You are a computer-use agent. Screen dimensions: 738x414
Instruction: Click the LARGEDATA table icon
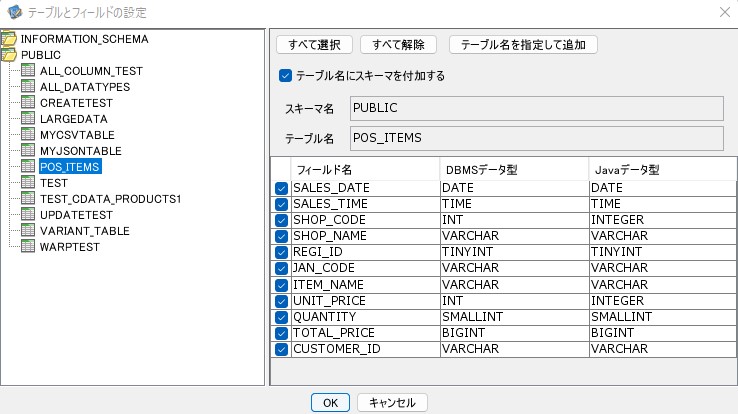(x=28, y=119)
